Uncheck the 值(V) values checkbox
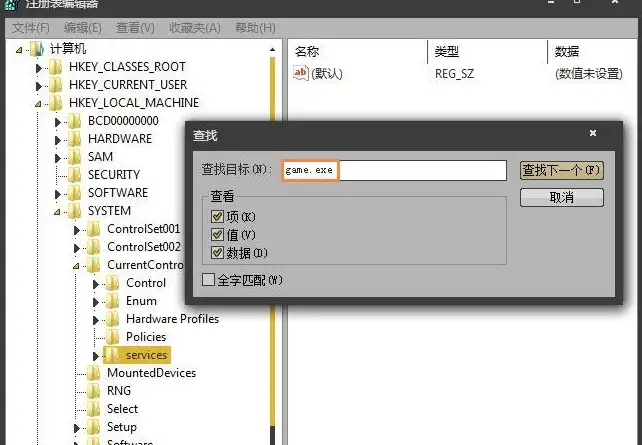642x445 pixels. 217,235
